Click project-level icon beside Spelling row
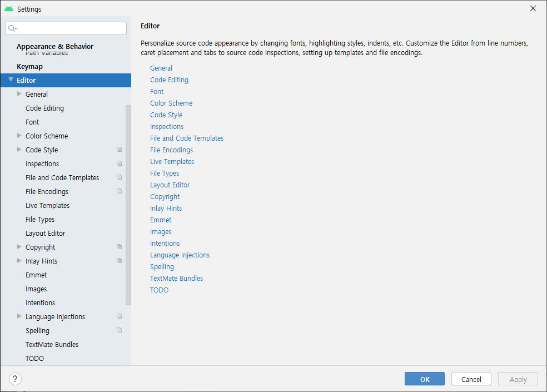Screen dimensions: 547x392 120,330
